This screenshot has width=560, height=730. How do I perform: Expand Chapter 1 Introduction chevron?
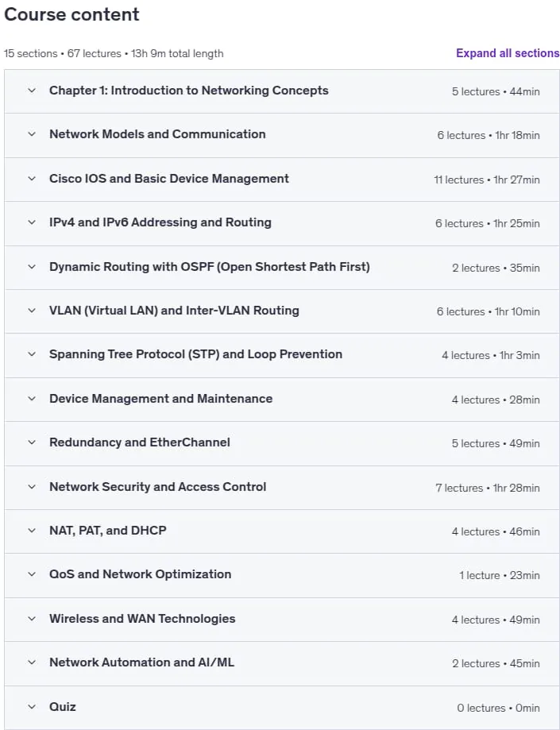32,91
